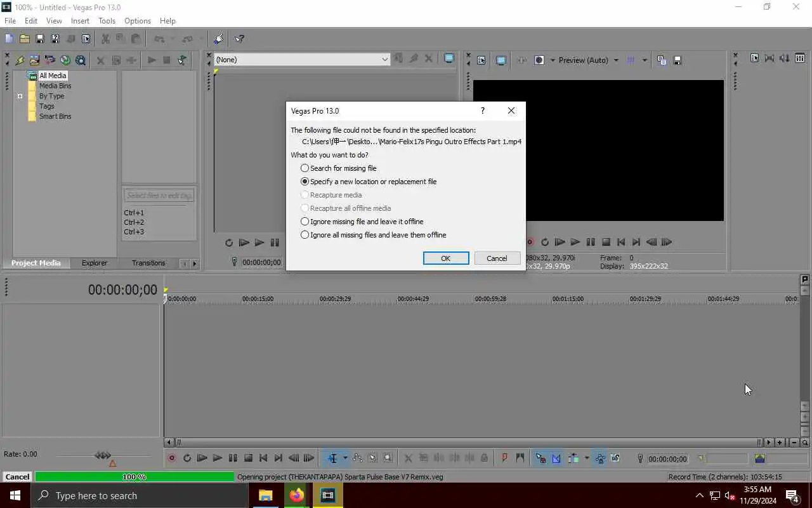Click the timeline horizontal scrollbar
The height and width of the screenshot is (508, 812).
(x=468, y=443)
